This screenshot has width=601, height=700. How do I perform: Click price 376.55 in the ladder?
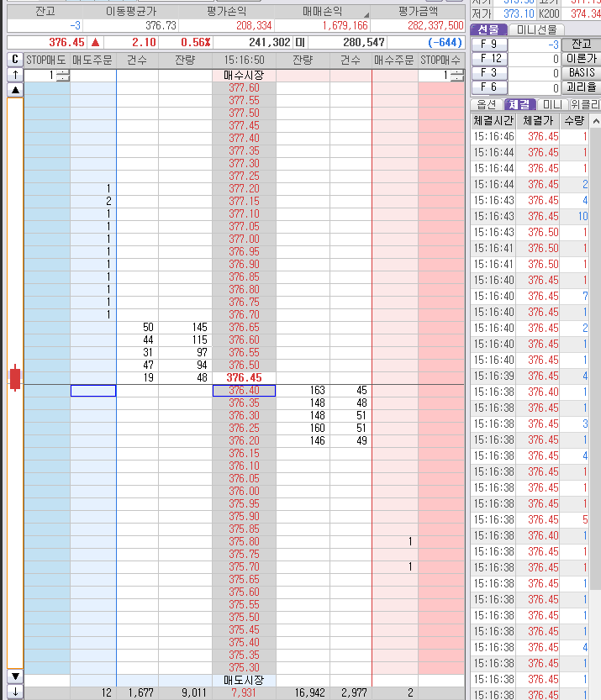244,352
